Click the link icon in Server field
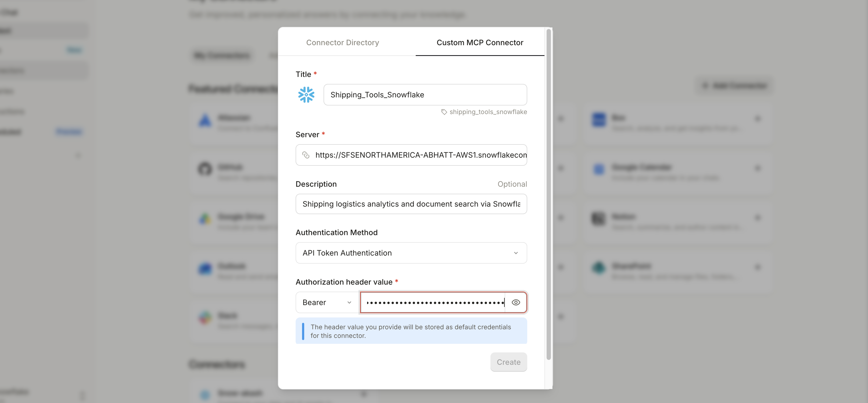868x403 pixels. click(306, 155)
